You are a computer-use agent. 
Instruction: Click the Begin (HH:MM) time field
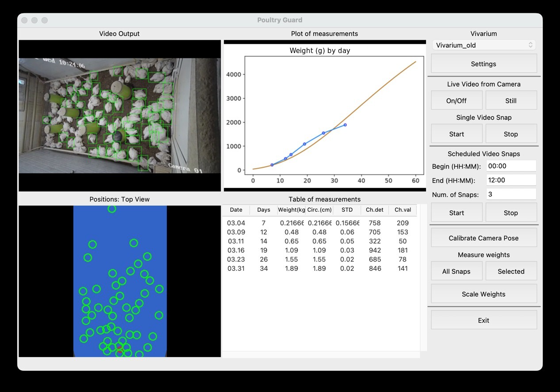(511, 166)
